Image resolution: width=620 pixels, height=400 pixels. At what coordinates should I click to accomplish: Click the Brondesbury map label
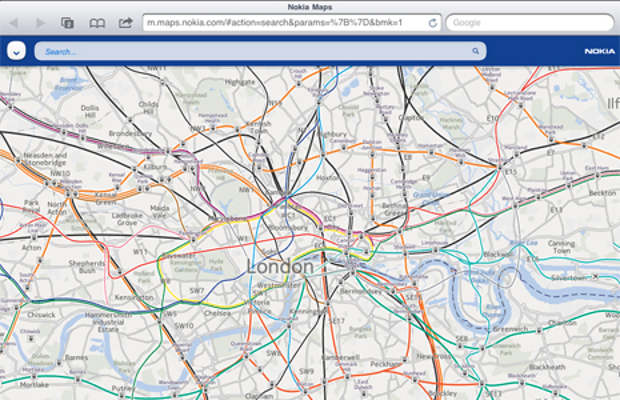pyautogui.click(x=130, y=133)
